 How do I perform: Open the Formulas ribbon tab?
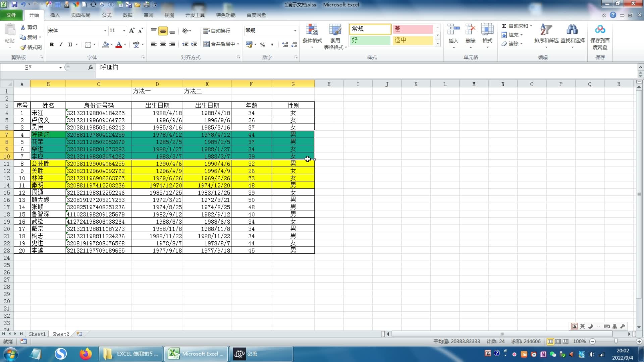pos(107,15)
